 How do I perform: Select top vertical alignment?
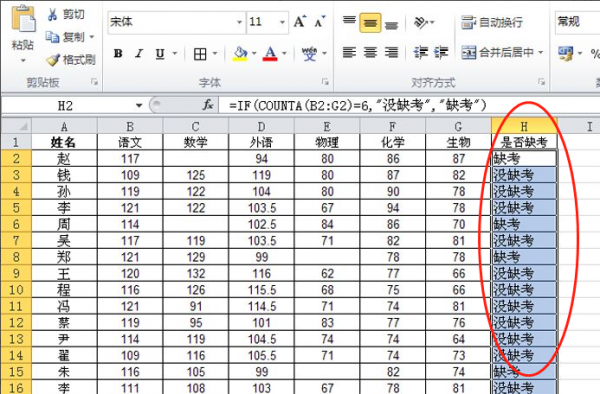349,20
